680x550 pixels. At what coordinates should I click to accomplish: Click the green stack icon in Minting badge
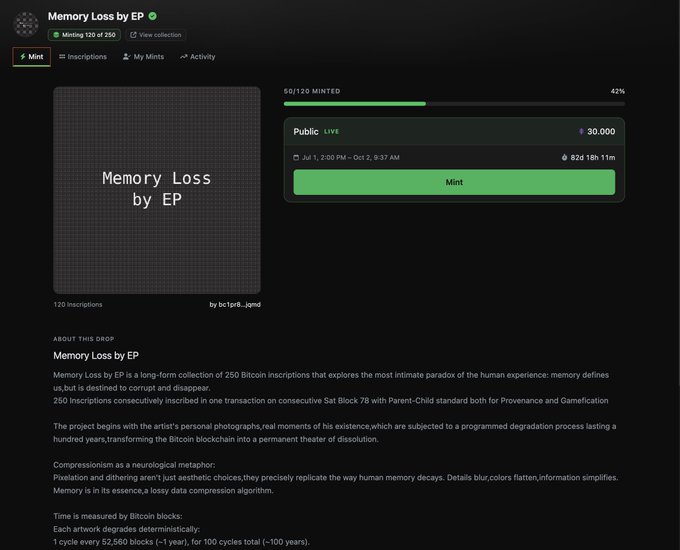point(56,35)
